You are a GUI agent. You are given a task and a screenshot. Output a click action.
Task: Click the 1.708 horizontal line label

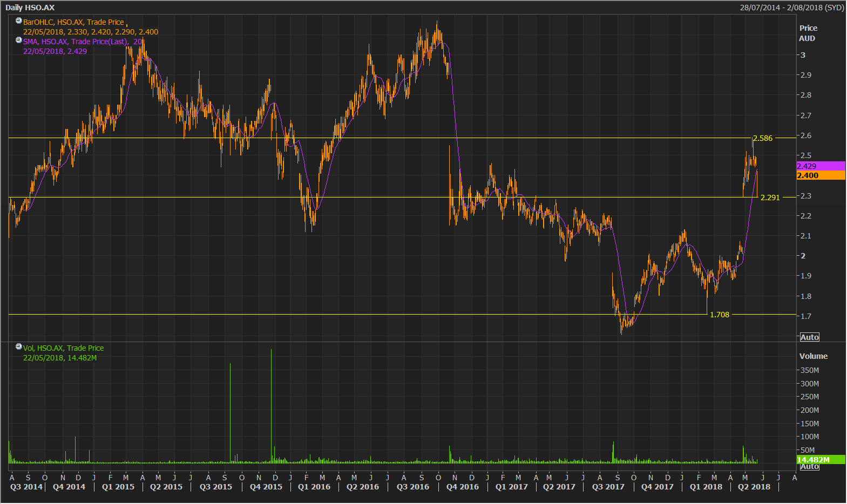click(720, 315)
